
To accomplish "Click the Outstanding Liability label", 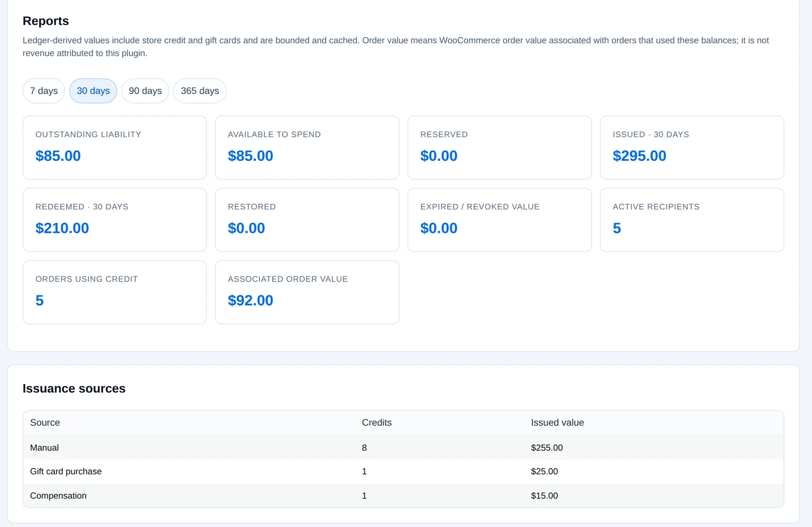I will click(88, 134).
